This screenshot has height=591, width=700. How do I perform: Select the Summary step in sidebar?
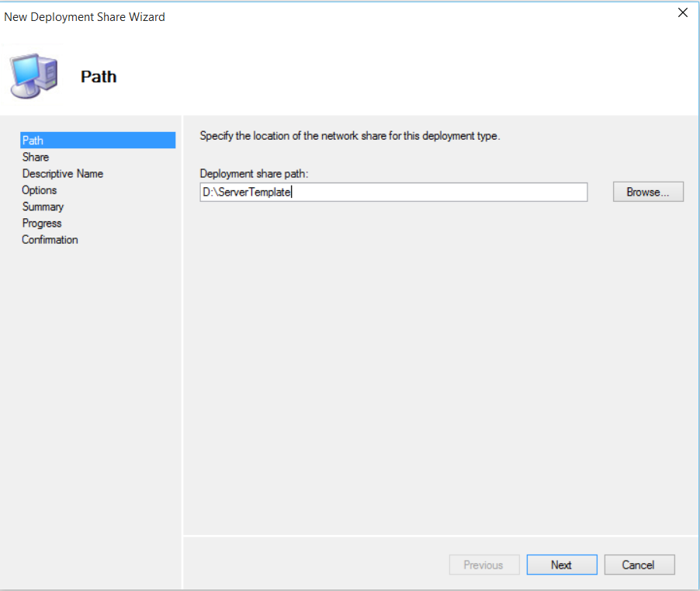[43, 207]
